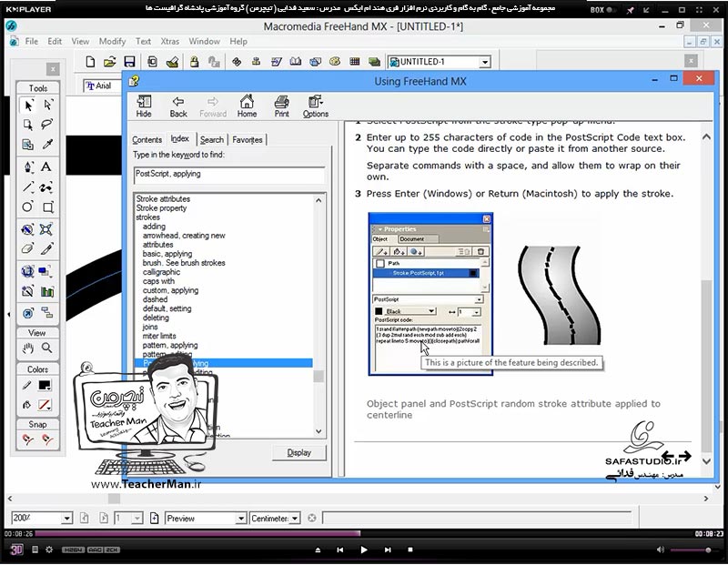Switch to the Contents tab

147,140
